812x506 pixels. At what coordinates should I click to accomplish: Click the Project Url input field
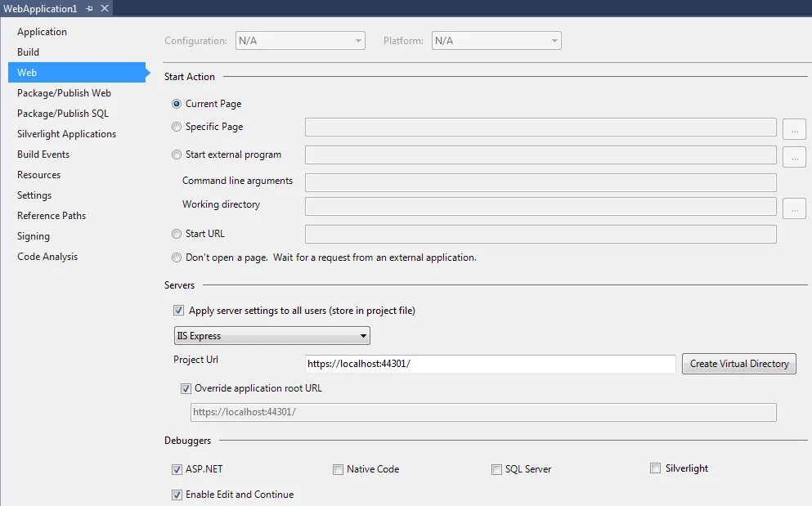491,364
